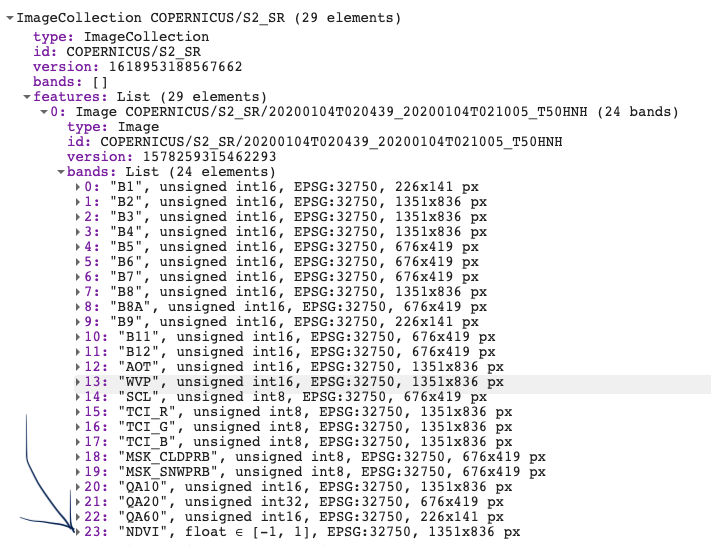This screenshot has height=546, width=711.
Task: Expand band 0 "B1" details
Action: coord(78,187)
